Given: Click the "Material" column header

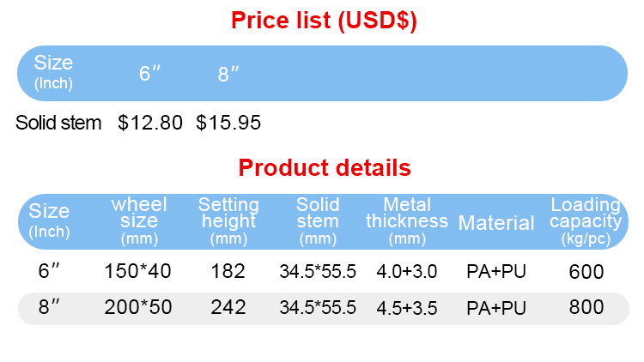Looking at the screenshot, I should click(496, 223).
